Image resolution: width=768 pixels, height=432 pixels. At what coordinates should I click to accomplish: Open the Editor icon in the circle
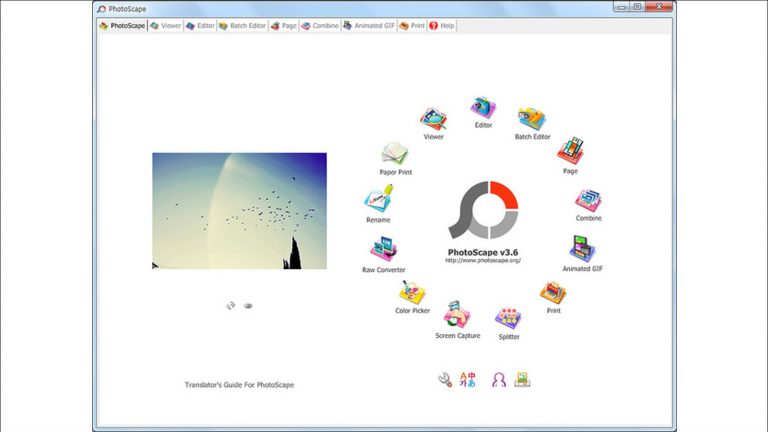[x=483, y=108]
